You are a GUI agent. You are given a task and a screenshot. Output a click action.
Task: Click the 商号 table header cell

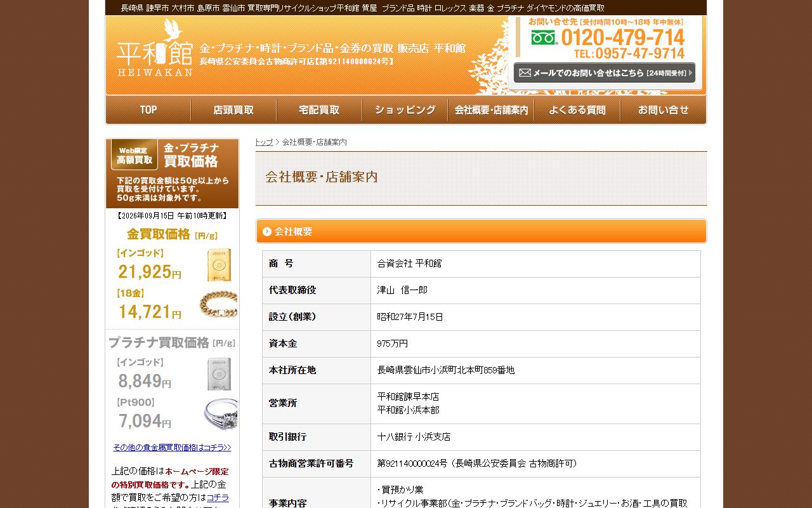point(317,264)
